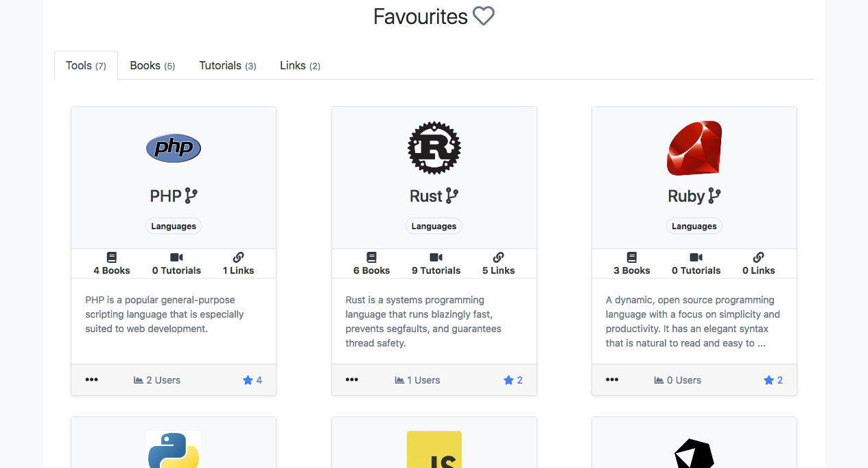Click the users chart icon on Ruby card
Screen dimensions: 868x468
click(659, 379)
